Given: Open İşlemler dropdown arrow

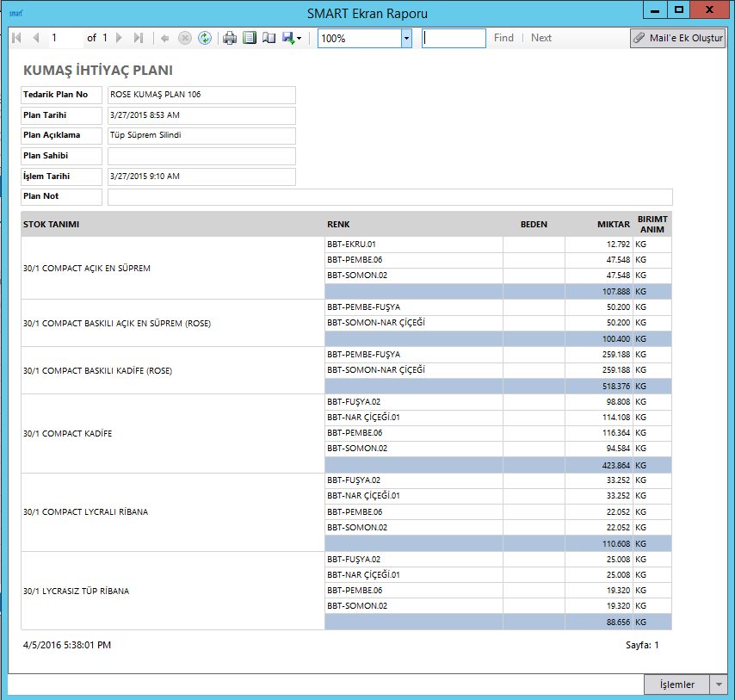Looking at the screenshot, I should pyautogui.click(x=719, y=685).
